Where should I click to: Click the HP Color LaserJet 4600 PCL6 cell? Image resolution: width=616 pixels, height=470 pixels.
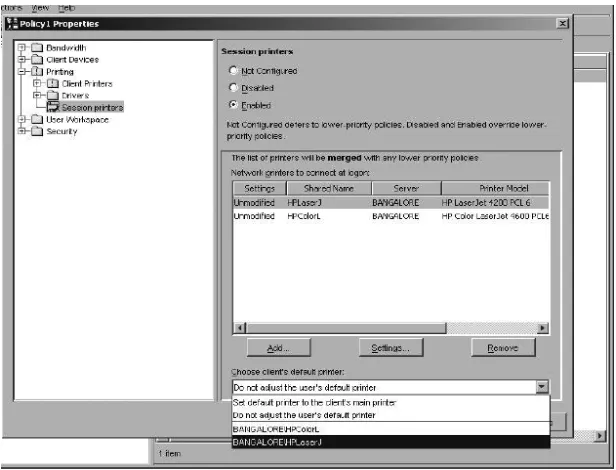pos(495,216)
